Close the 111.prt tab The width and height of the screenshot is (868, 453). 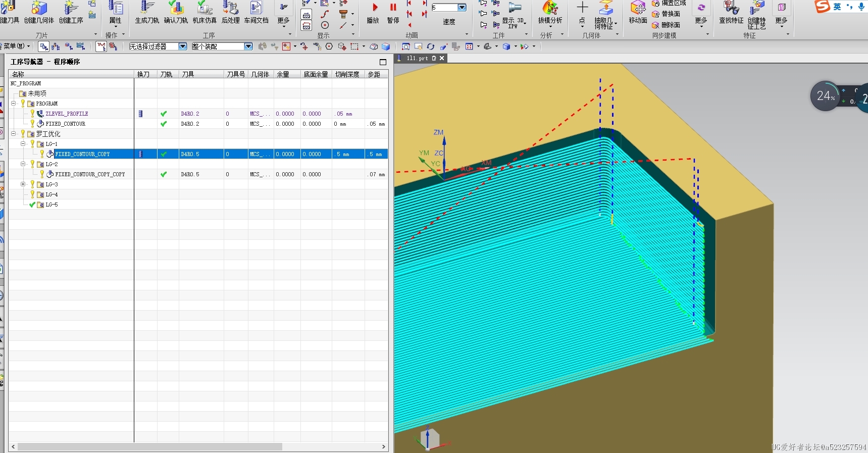click(442, 58)
